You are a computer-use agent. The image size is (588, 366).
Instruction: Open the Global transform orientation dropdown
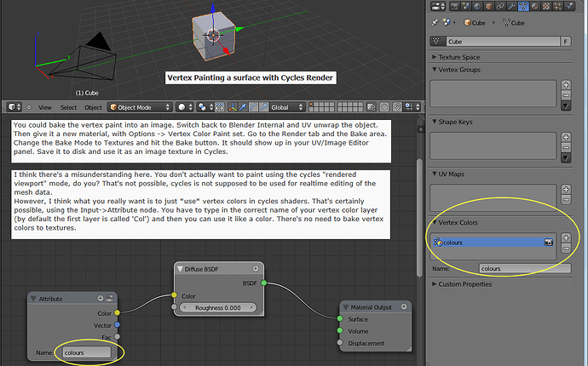coord(287,107)
